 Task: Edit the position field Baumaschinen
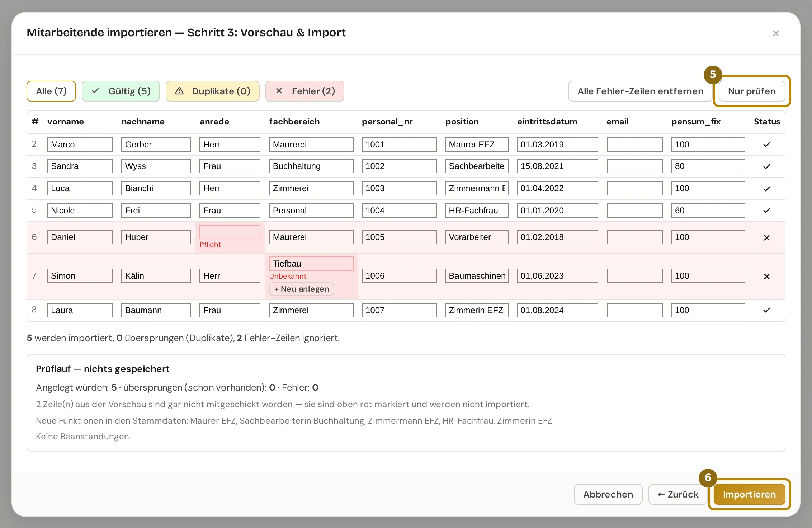pyautogui.click(x=477, y=276)
